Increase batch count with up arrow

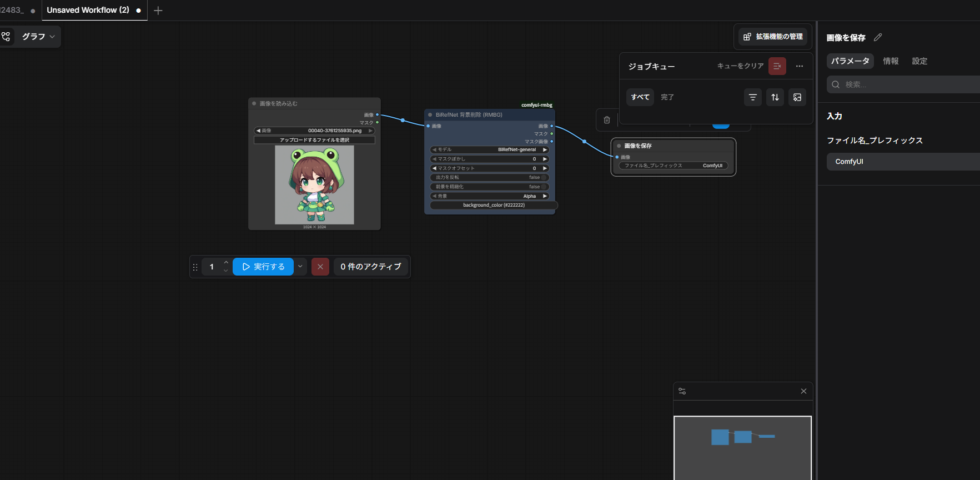pyautogui.click(x=226, y=262)
